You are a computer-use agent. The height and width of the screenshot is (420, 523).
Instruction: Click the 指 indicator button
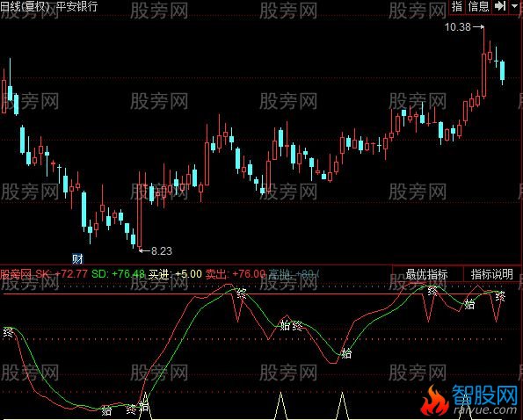[x=457, y=6]
